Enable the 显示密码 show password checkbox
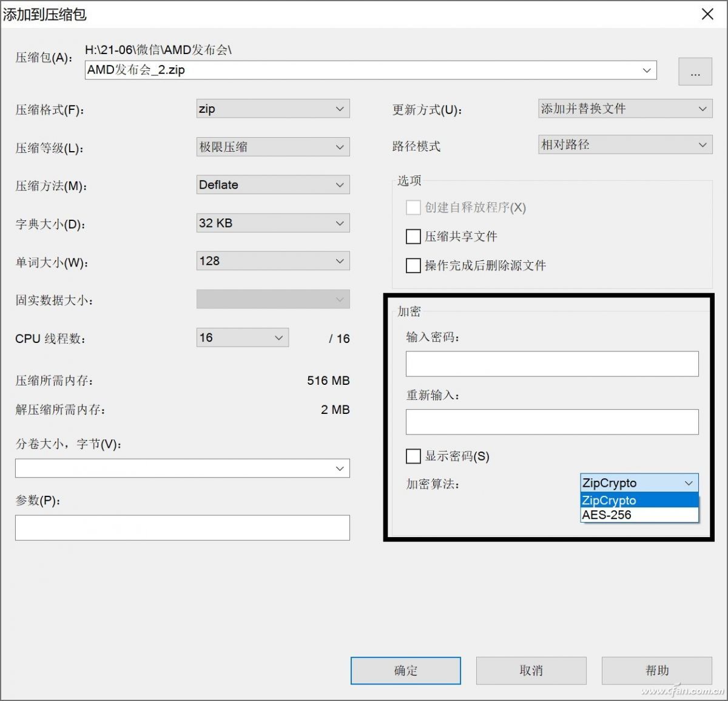Viewport: 728px width, 701px height. pos(413,456)
